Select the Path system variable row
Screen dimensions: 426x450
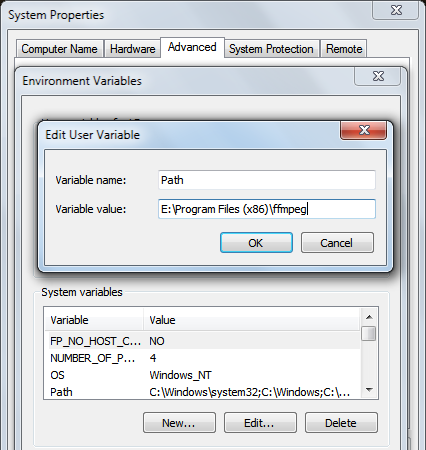204,392
